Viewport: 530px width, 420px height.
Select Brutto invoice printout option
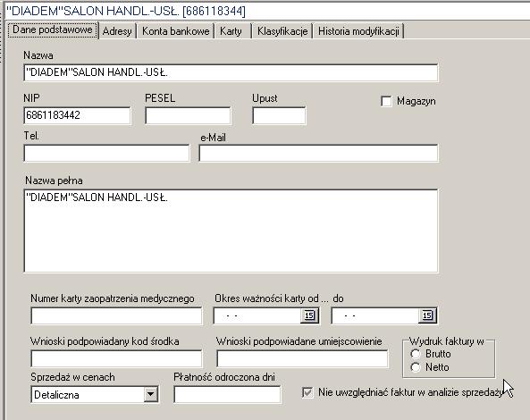tap(416, 354)
